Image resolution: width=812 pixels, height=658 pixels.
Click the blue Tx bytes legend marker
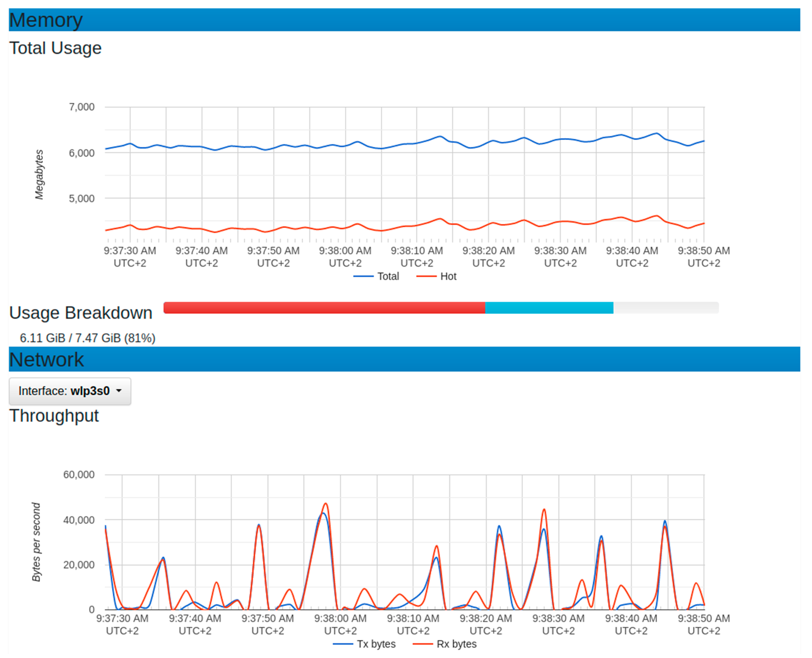click(x=343, y=644)
